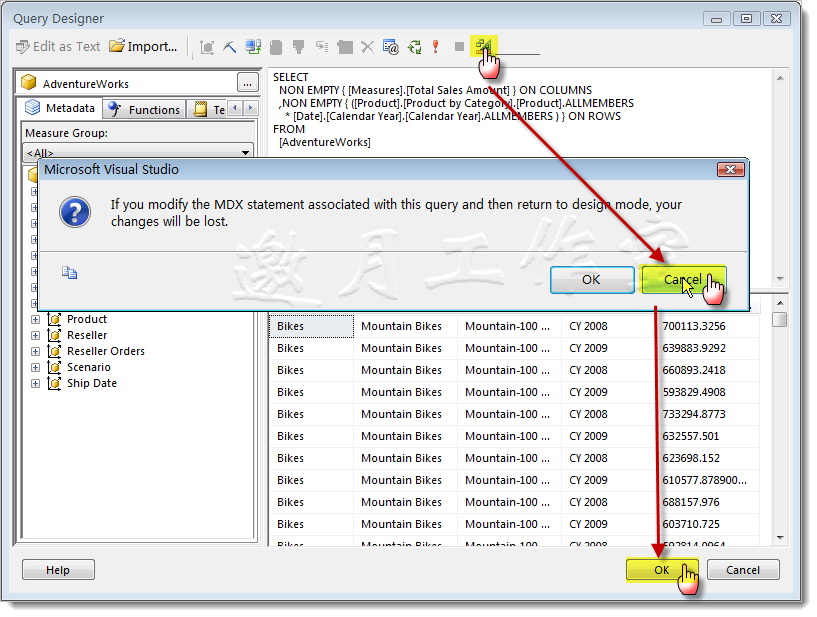The width and height of the screenshot is (817, 617).
Task: Open the Query Parameters dialog icon
Action: (x=390, y=47)
